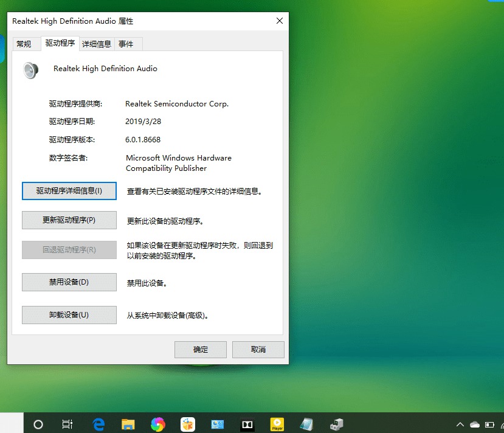Click the 驱动程序详细信息(I) button
504x433 pixels.
coord(69,191)
